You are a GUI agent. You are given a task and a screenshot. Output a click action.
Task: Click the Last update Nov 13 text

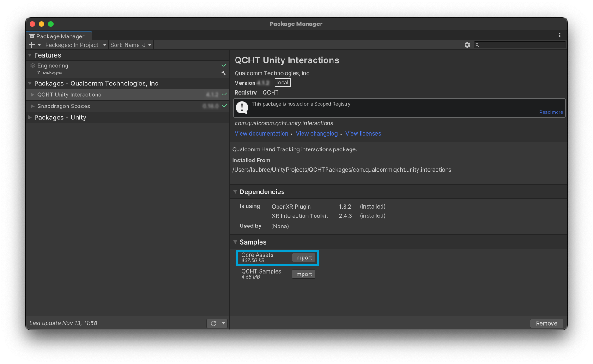(63, 323)
